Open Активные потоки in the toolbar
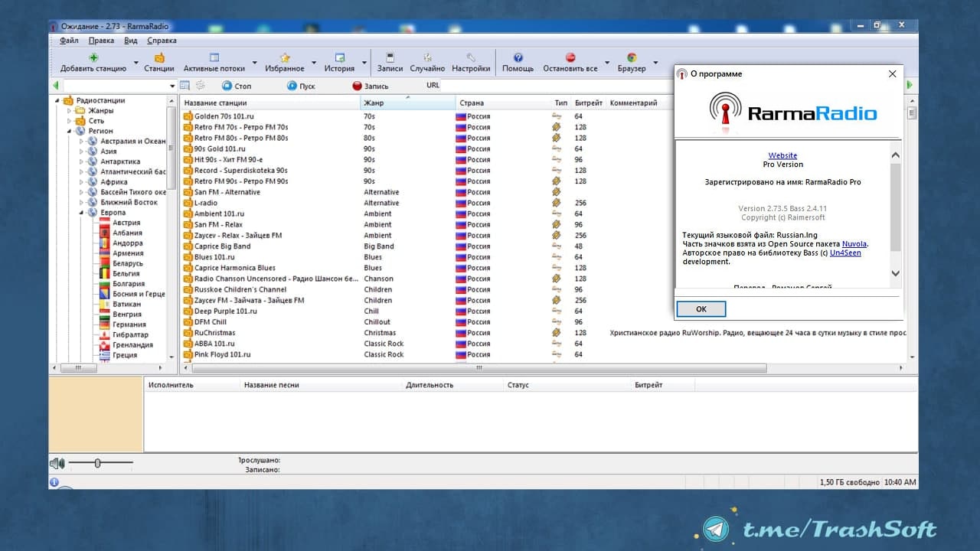Screen dimensions: 980x551 tap(214, 58)
